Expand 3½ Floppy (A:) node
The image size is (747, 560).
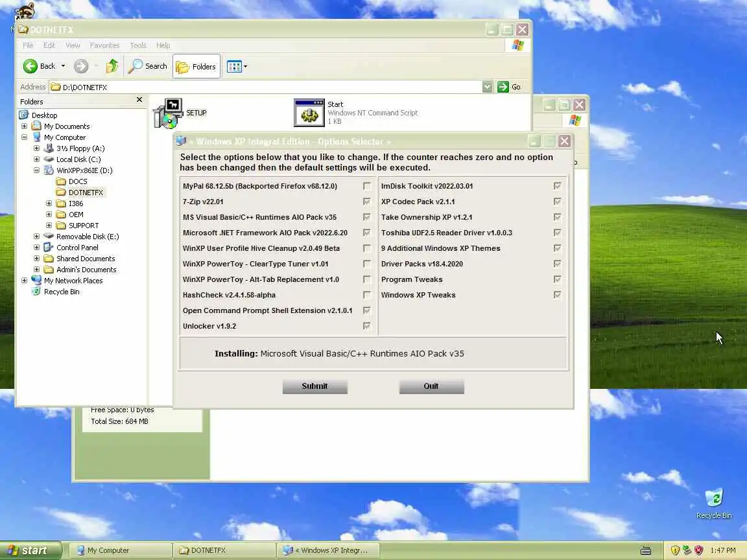[37, 148]
